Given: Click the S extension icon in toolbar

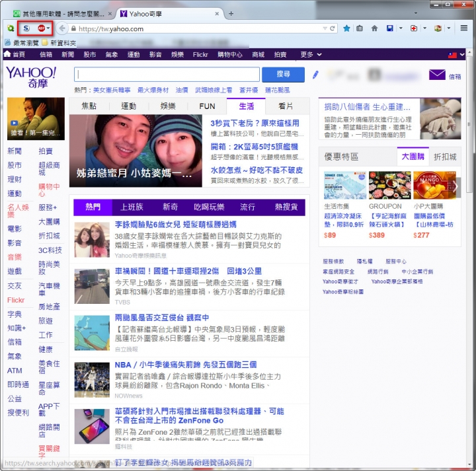Looking at the screenshot, I should click(26, 28).
